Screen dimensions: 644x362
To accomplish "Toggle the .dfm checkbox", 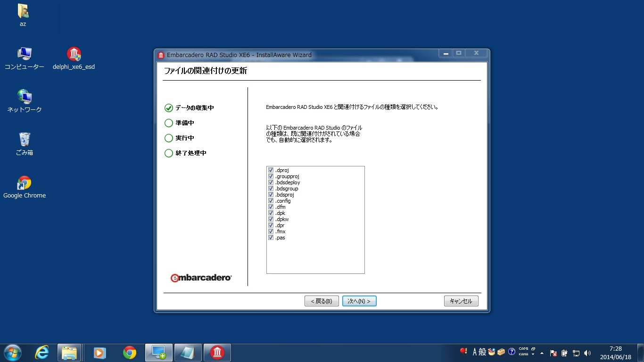I will tap(271, 207).
